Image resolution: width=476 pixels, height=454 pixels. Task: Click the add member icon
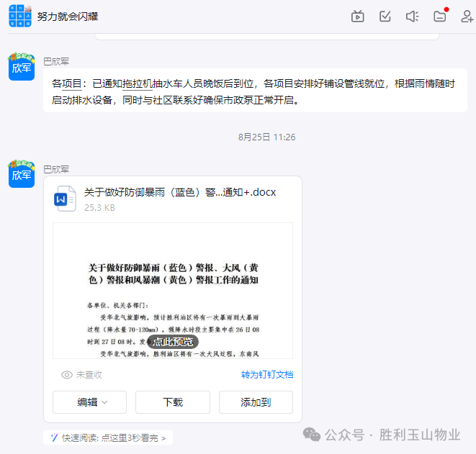467,16
